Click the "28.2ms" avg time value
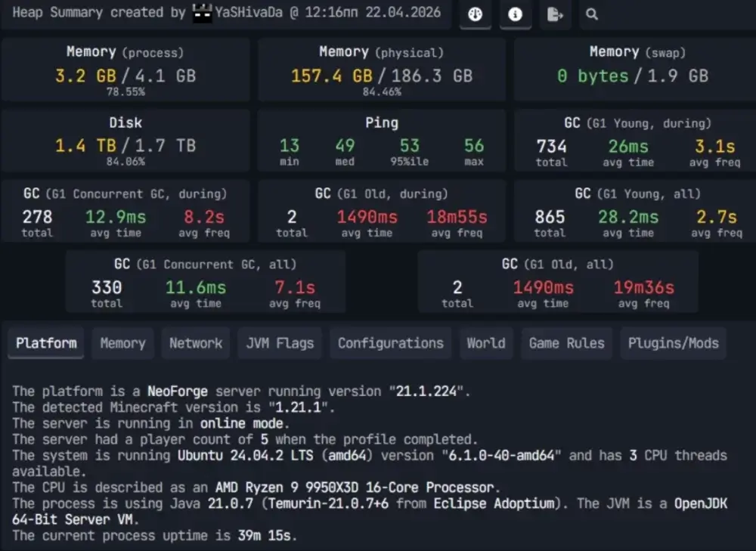 click(628, 217)
